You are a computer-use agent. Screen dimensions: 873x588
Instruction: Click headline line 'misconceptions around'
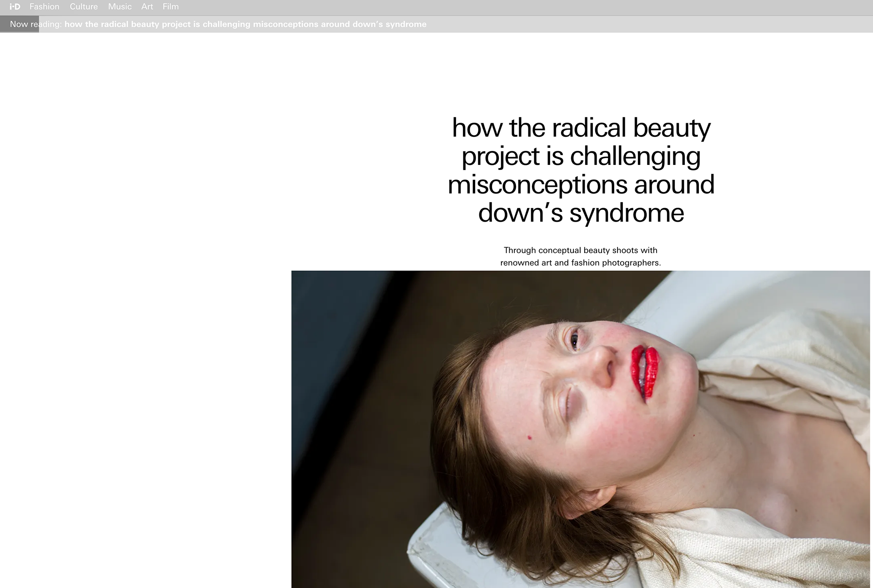point(581,184)
